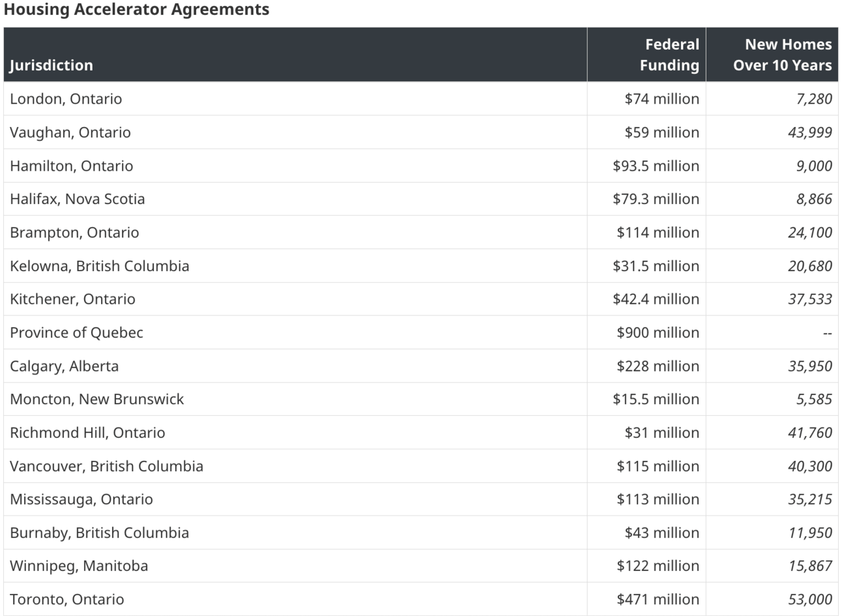Select Kitchener's $42.4 million funding

pos(646,299)
